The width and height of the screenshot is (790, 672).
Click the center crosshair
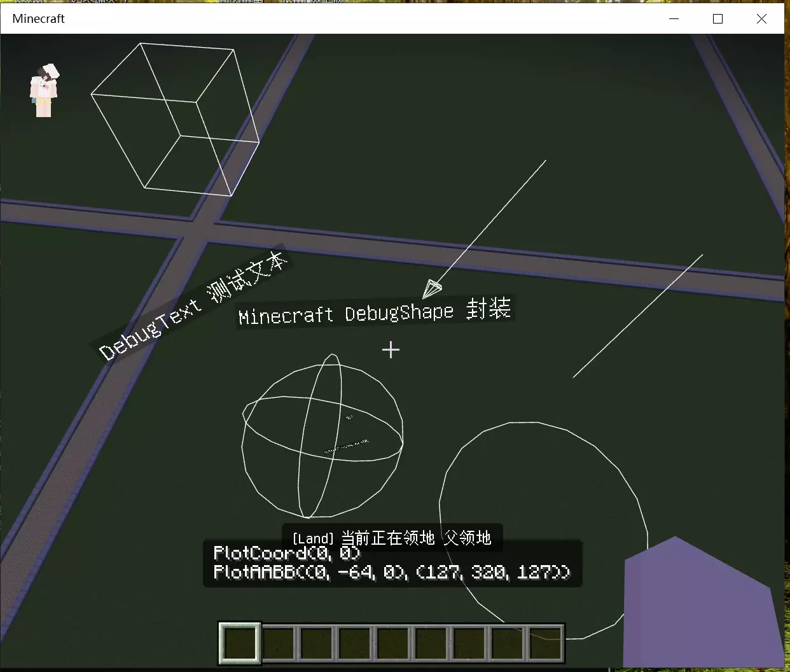tap(391, 350)
